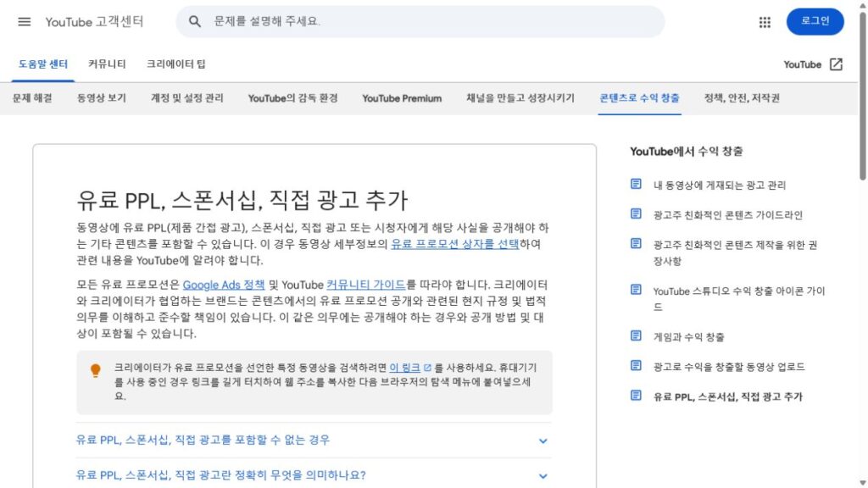Open 광고주 친화적인 콘텐츠 가이드라인 article
This screenshot has height=488, width=868.
click(x=727, y=214)
